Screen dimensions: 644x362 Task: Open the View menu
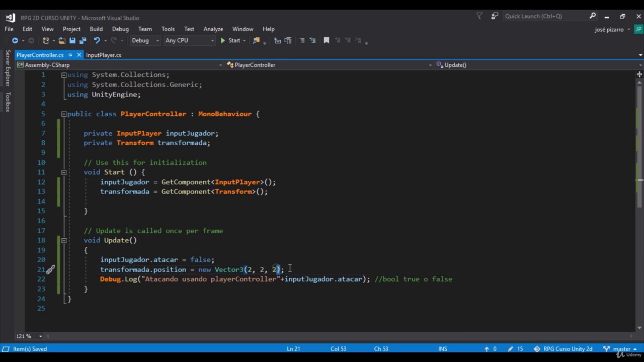click(x=47, y=29)
